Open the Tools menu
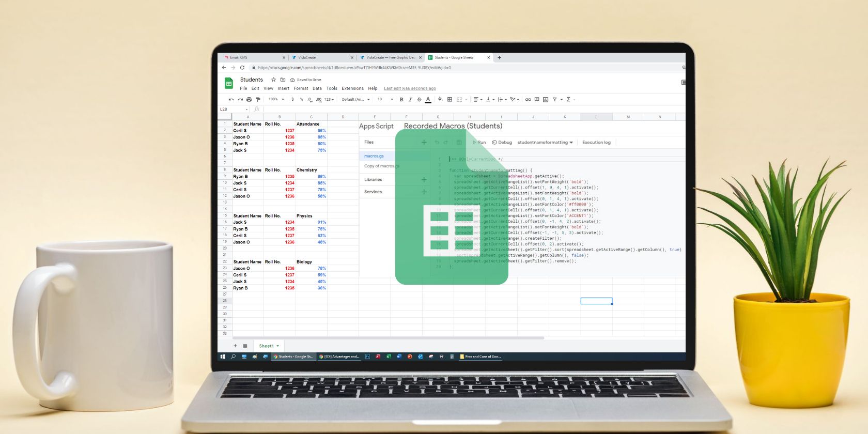Screen dimensions: 868x434 (x=332, y=88)
